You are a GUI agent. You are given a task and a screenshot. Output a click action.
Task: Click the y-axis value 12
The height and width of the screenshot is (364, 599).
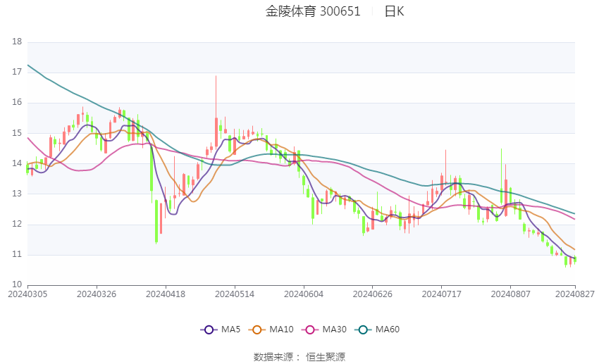tap(17, 224)
